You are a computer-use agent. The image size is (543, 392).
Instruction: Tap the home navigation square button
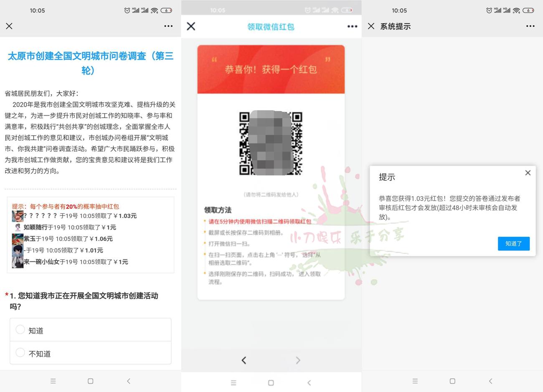[x=90, y=381]
